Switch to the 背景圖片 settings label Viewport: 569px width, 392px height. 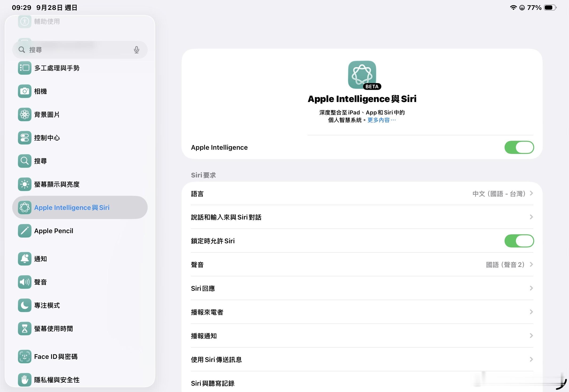click(x=47, y=115)
